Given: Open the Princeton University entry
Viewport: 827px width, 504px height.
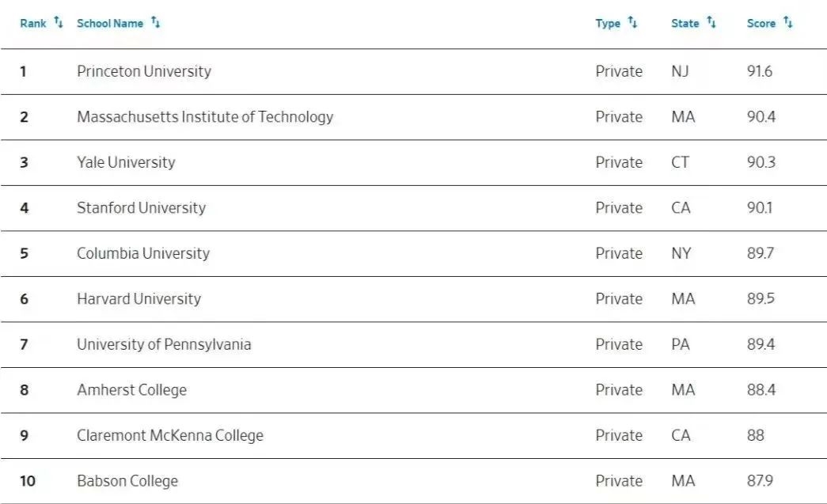Looking at the screenshot, I should pos(144,71).
